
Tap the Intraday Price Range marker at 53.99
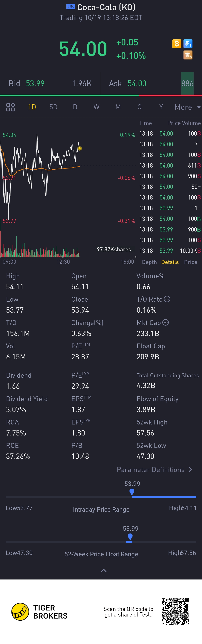tap(132, 492)
